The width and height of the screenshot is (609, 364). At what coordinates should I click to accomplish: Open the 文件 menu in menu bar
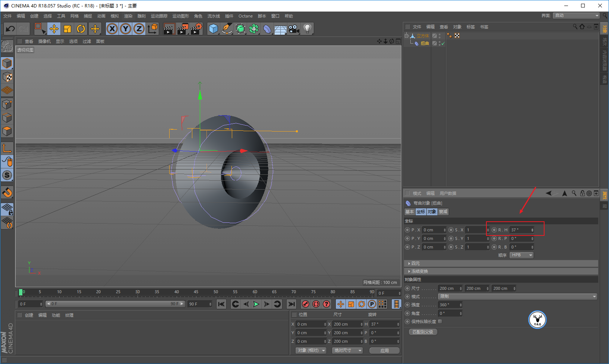[7, 16]
